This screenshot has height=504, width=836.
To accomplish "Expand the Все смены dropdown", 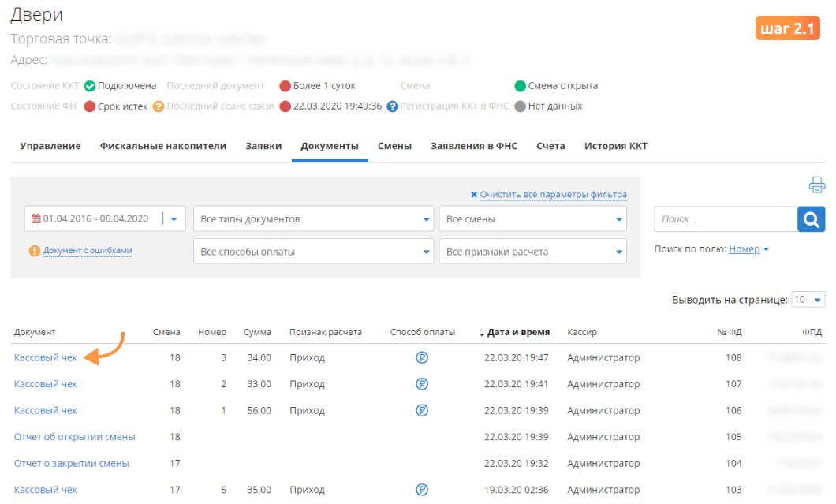I will [532, 219].
